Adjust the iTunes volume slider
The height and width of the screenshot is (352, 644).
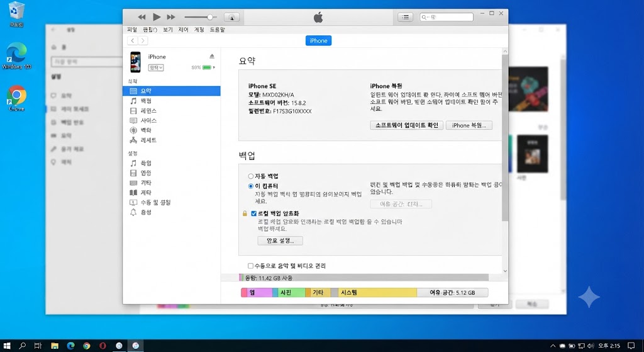click(201, 17)
